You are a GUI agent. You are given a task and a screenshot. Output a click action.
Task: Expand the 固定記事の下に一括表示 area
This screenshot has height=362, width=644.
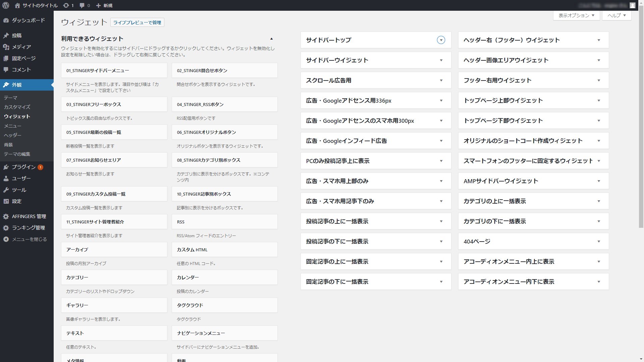[x=441, y=282]
